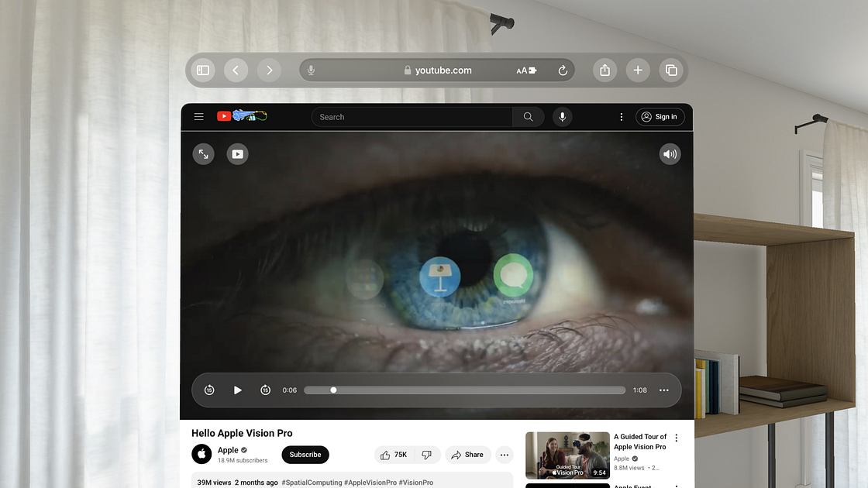Image resolution: width=868 pixels, height=488 pixels.
Task: Like the video with 75K thumbs up
Action: 394,455
